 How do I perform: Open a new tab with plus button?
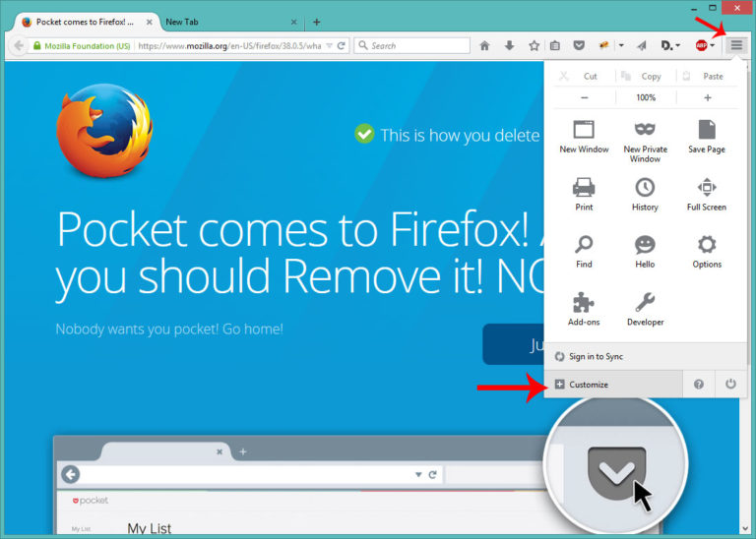pyautogui.click(x=317, y=23)
